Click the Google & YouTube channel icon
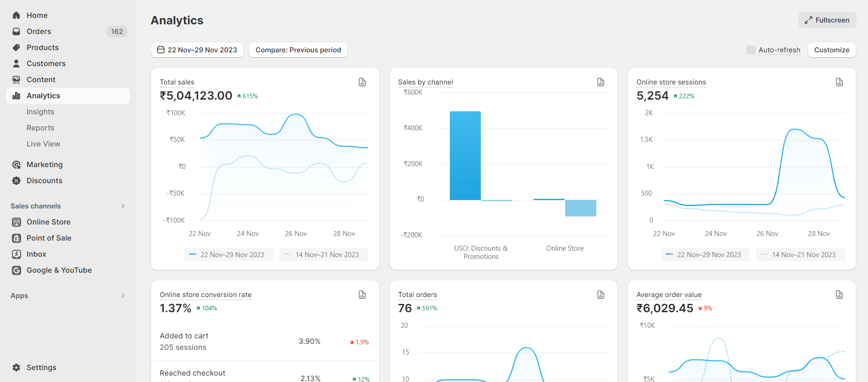This screenshot has height=382, width=868. pyautogui.click(x=17, y=270)
